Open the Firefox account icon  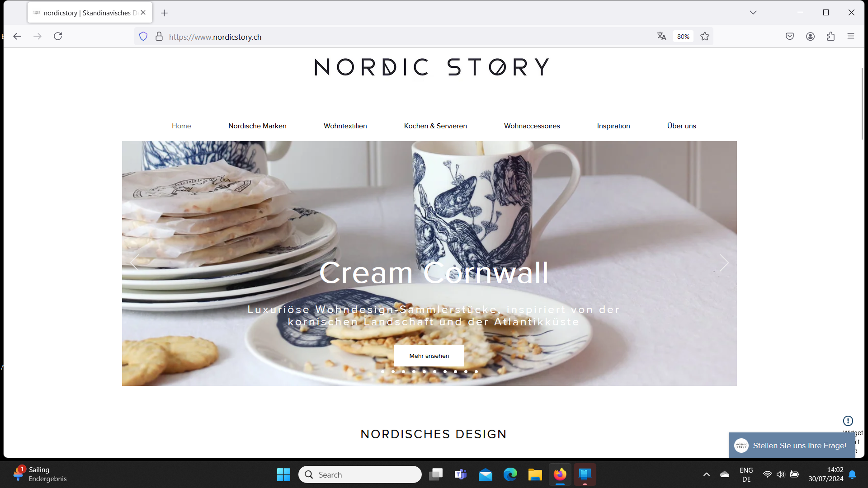tap(810, 36)
